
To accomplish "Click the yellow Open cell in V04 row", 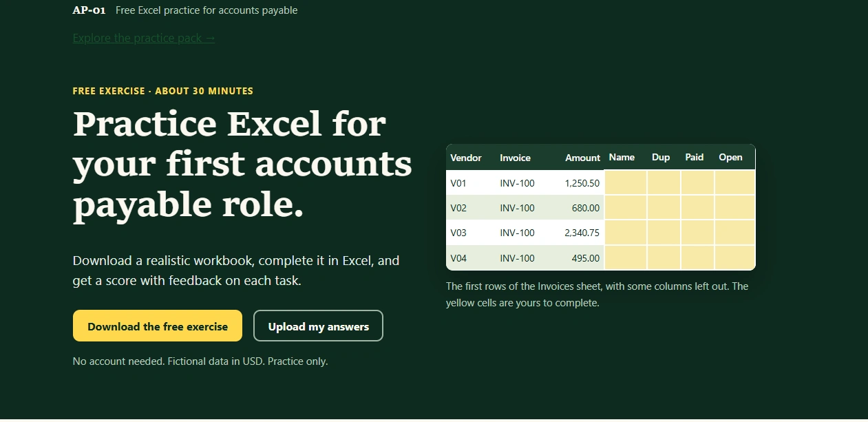I will (x=735, y=257).
